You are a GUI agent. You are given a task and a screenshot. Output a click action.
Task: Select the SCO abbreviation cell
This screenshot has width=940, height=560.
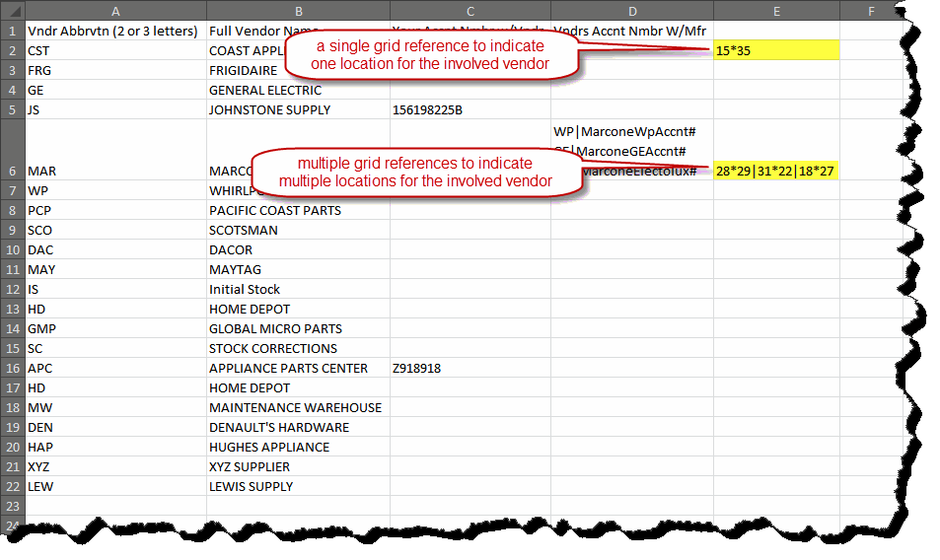pyautogui.click(x=115, y=230)
